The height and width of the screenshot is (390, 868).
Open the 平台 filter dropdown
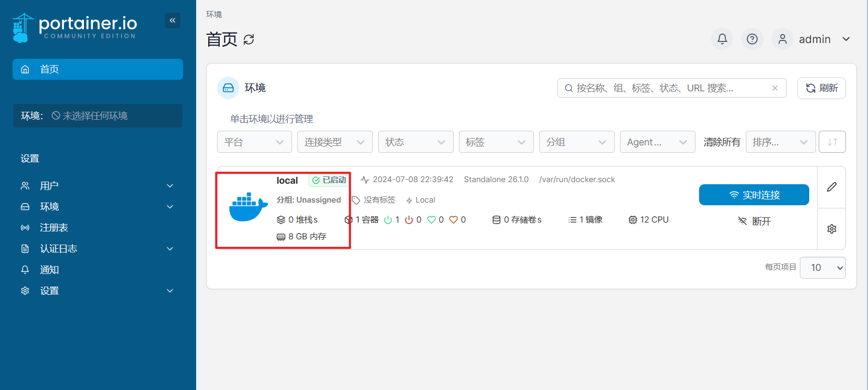pos(254,142)
